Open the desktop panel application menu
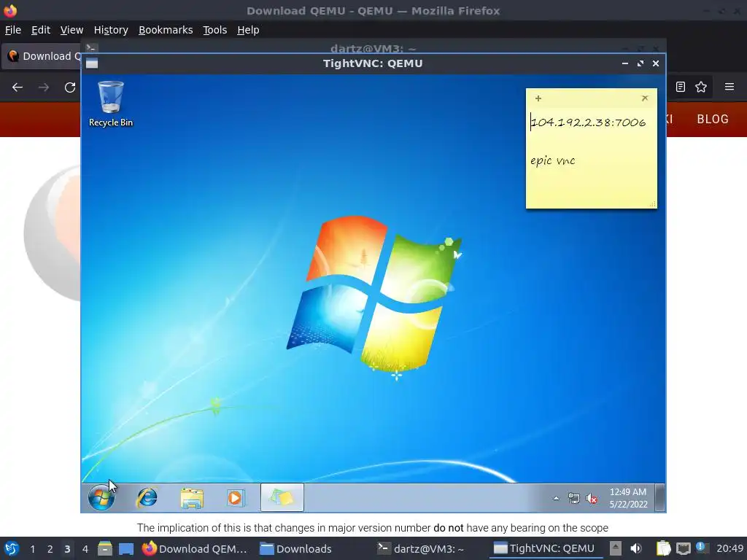 tap(12, 548)
